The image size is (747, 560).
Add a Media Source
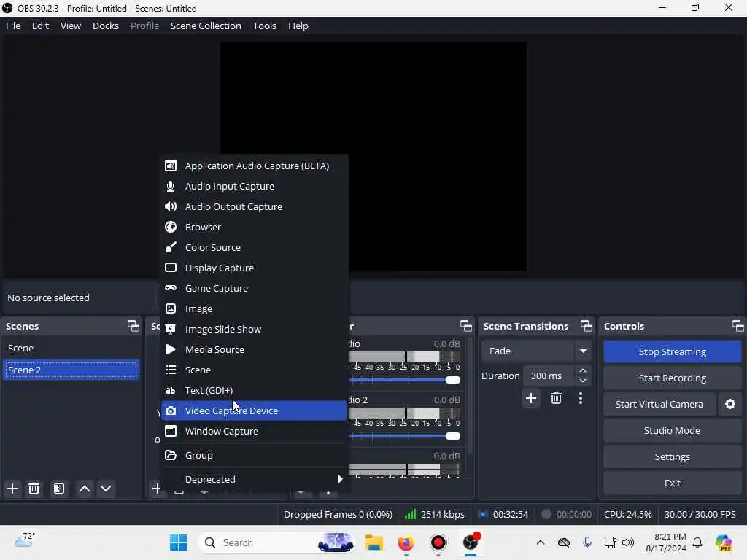pyautogui.click(x=254, y=349)
